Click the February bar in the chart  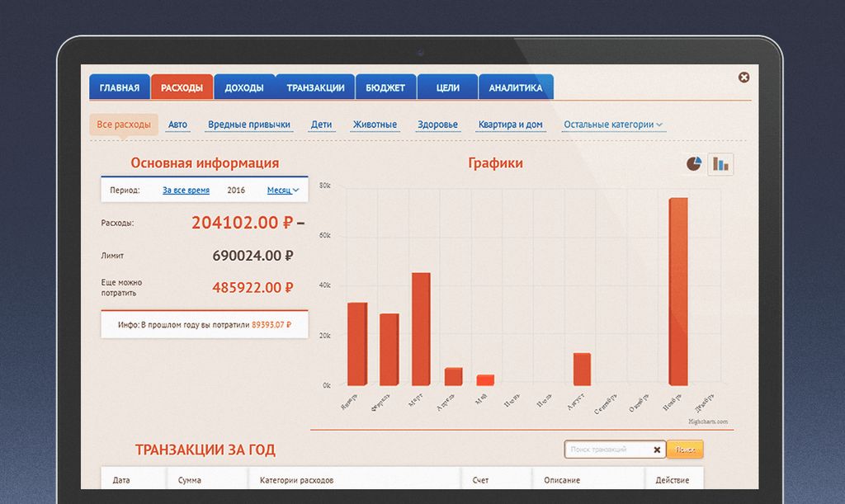[389, 350]
